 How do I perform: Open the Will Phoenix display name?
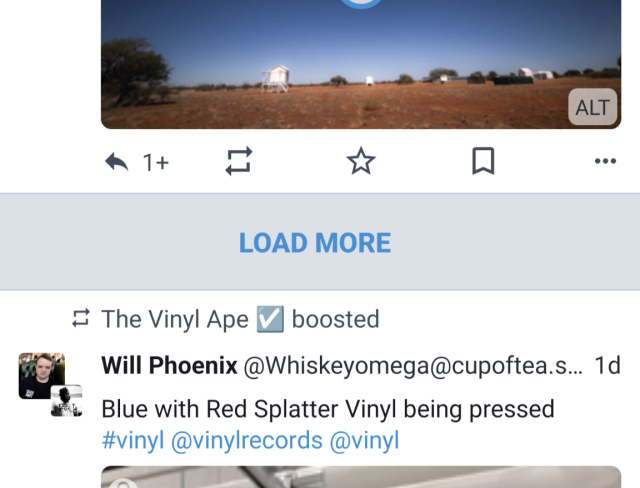click(169, 366)
